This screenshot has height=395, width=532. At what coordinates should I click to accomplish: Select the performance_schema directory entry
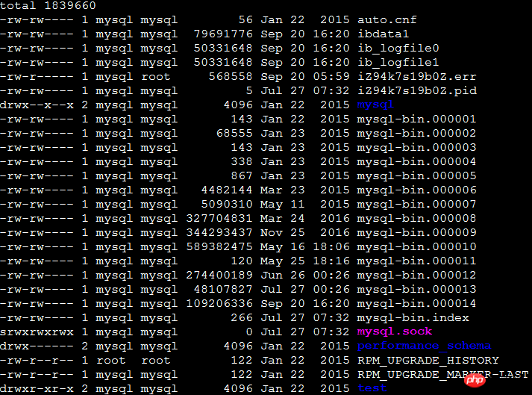tap(424, 346)
